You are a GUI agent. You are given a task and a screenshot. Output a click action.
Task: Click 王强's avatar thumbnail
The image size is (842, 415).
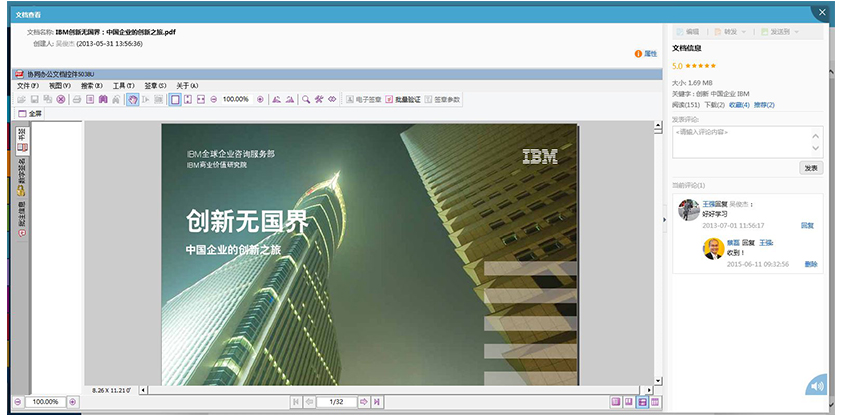click(688, 210)
